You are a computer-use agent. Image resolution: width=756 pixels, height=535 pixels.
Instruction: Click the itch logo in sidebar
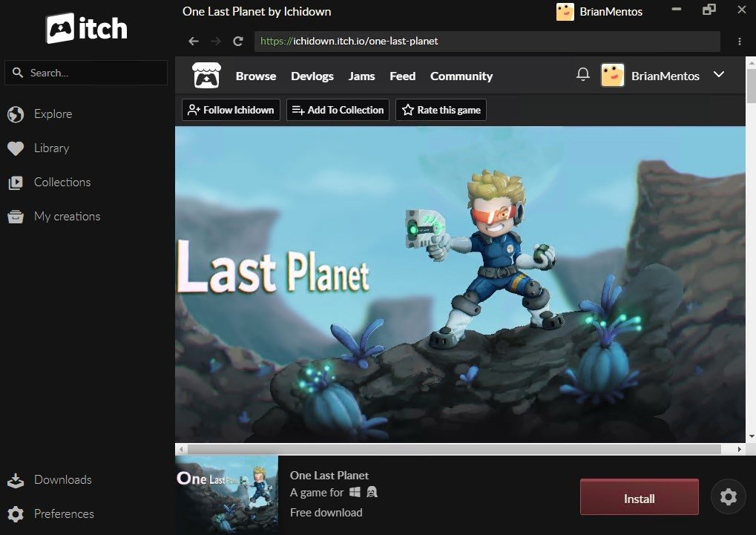click(86, 28)
